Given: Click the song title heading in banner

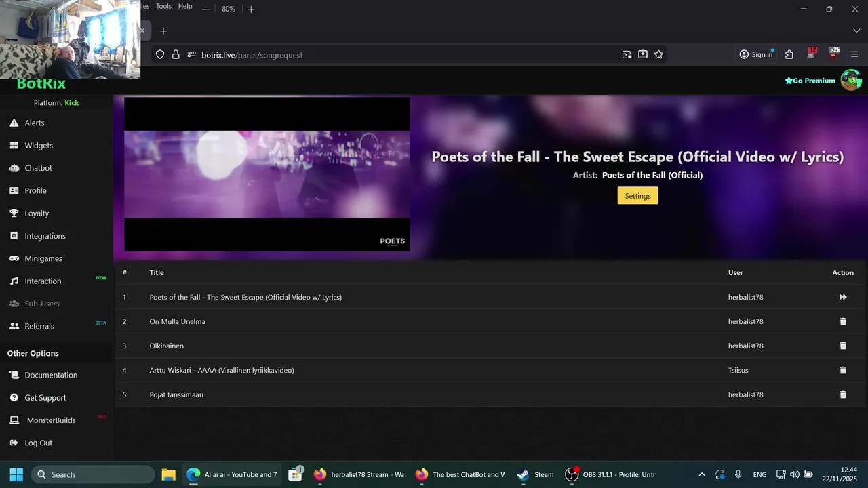Looking at the screenshot, I should [637, 157].
